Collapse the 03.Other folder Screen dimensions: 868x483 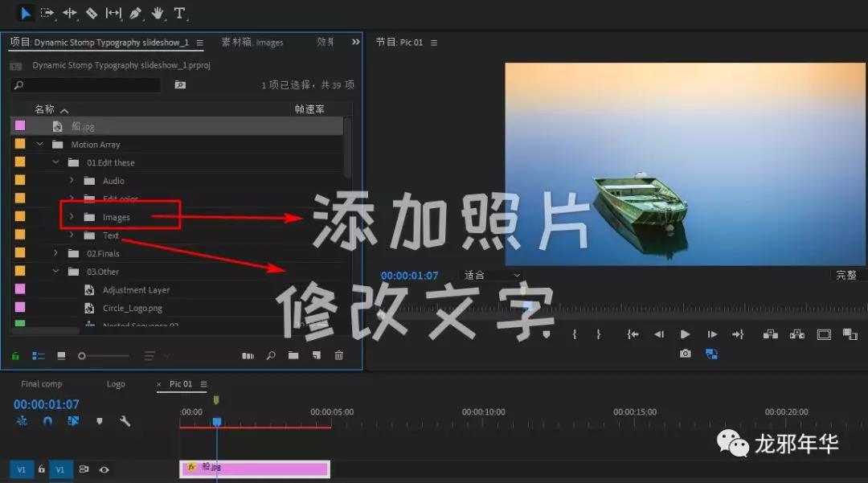pos(55,272)
